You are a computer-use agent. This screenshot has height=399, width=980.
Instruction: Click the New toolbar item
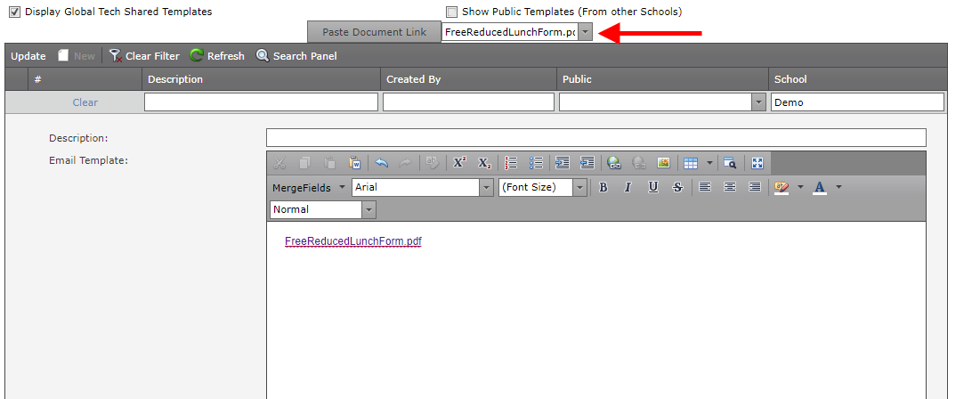point(77,56)
